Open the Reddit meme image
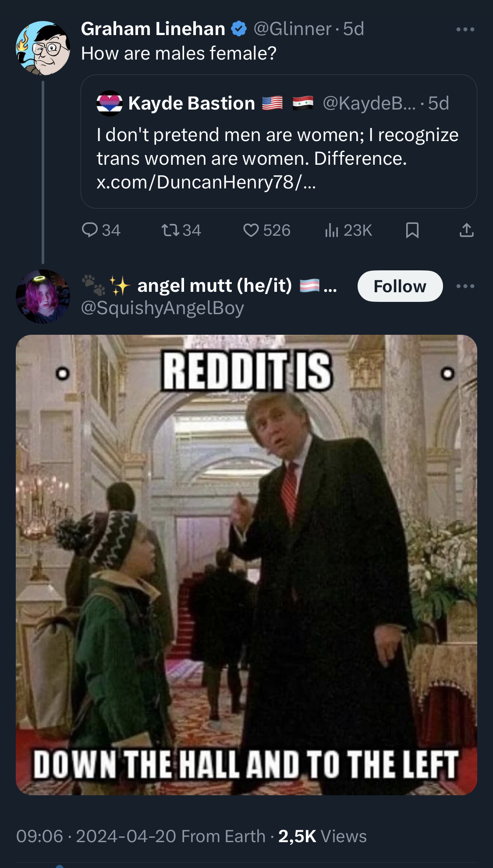The image size is (493, 868). (246, 565)
